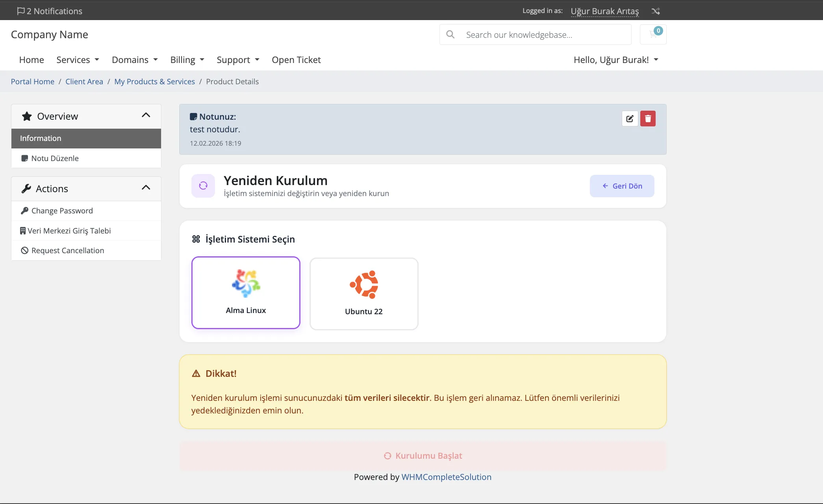Click the note timestamp 12.02.2026 18:19
The image size is (823, 504).
pos(215,143)
